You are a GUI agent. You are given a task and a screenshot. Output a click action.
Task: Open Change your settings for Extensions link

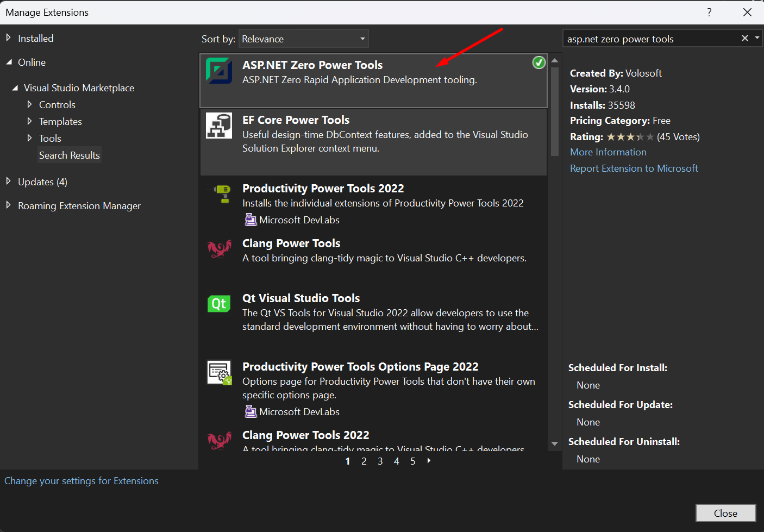click(82, 481)
